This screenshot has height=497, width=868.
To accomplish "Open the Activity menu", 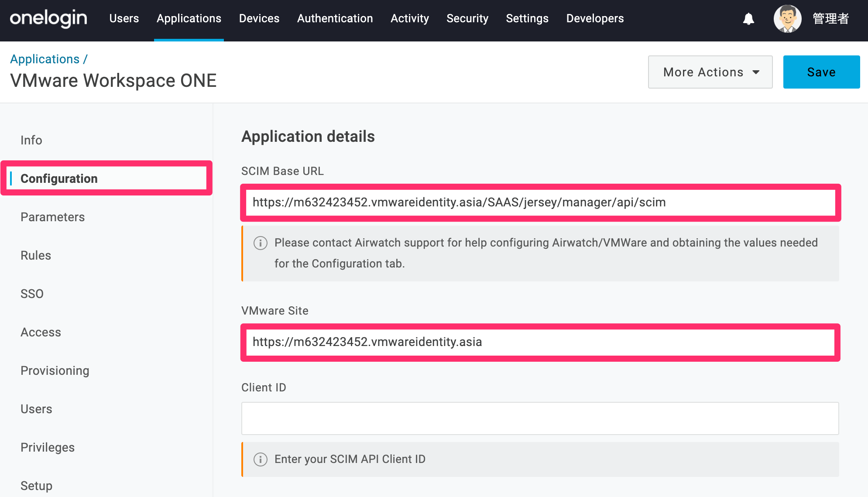I will [x=410, y=18].
